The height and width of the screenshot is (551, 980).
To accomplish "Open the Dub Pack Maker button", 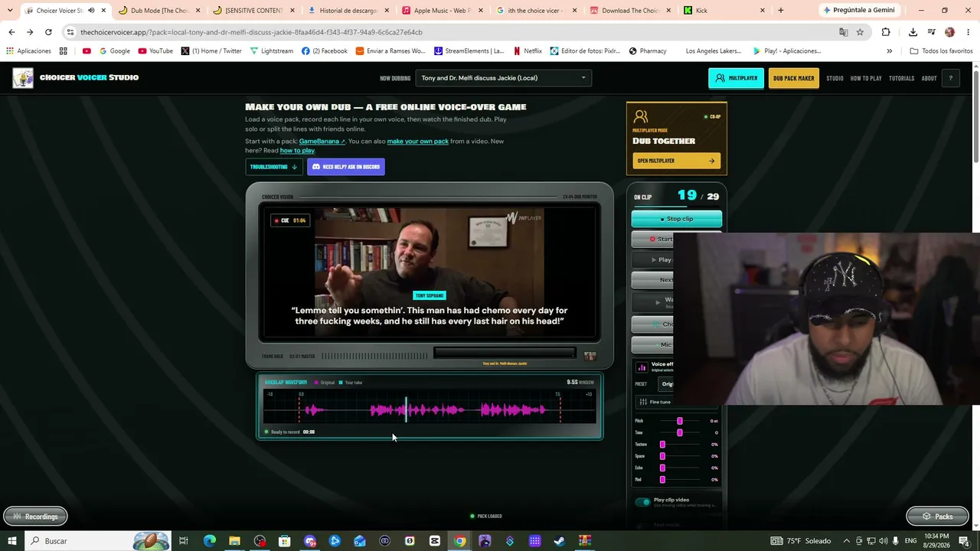I will (x=793, y=78).
